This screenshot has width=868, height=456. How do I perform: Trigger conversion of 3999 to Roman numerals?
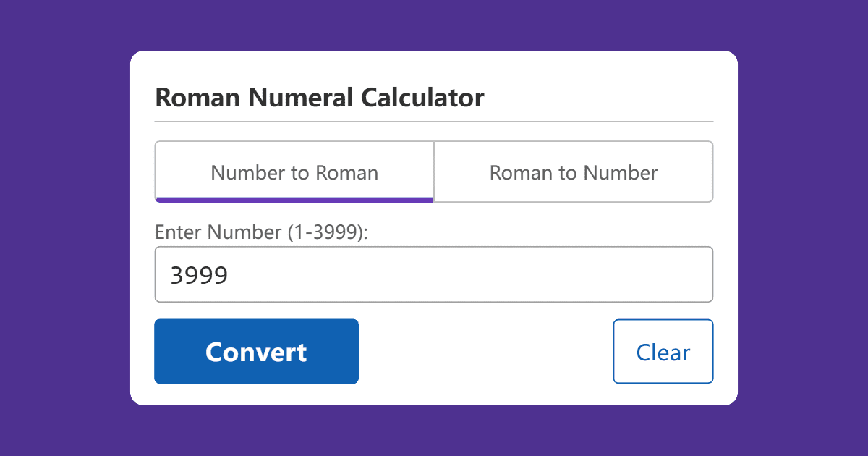coord(256,351)
